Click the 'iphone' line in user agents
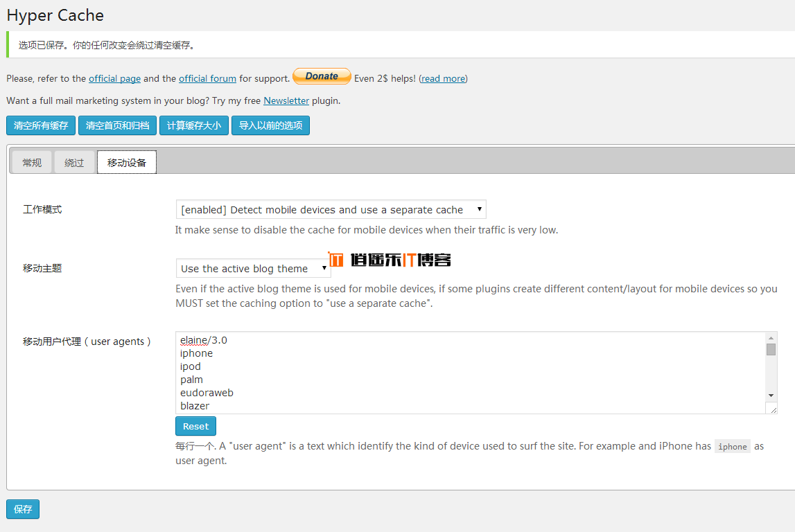Viewport: 795px width, 532px height. [x=196, y=353]
